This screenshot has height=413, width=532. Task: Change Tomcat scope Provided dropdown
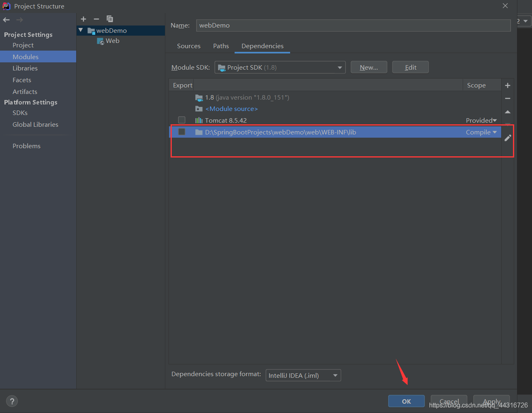tap(481, 120)
